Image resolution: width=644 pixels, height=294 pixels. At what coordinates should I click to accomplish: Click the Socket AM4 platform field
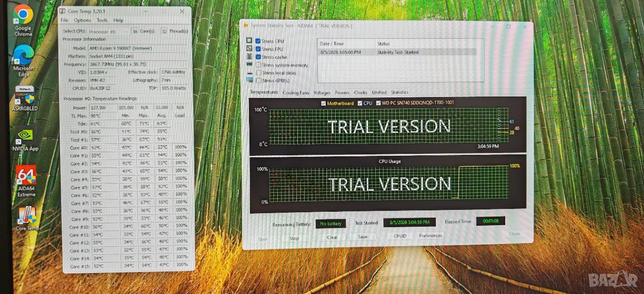point(137,56)
